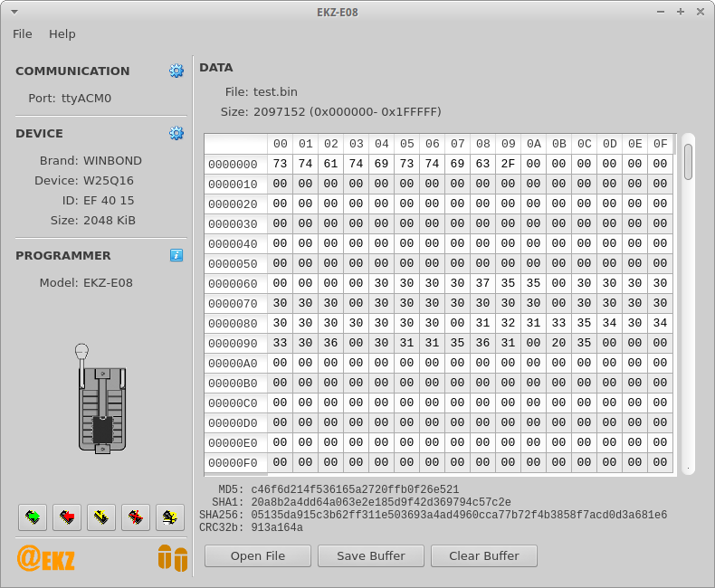The height and width of the screenshot is (588, 715).
Task: Click the write chip red-arrow button
Action: click(68, 517)
